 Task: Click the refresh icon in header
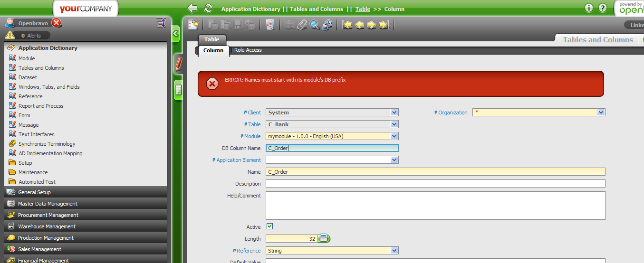coord(208,8)
